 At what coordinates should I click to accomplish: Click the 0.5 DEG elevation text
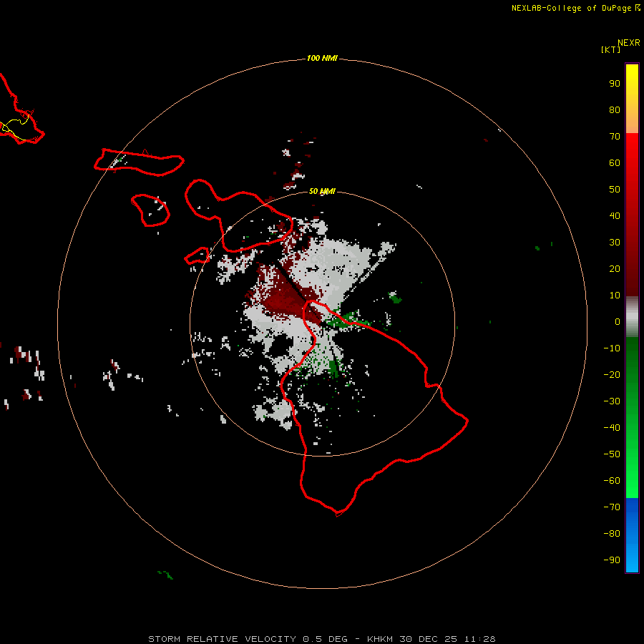(325, 639)
